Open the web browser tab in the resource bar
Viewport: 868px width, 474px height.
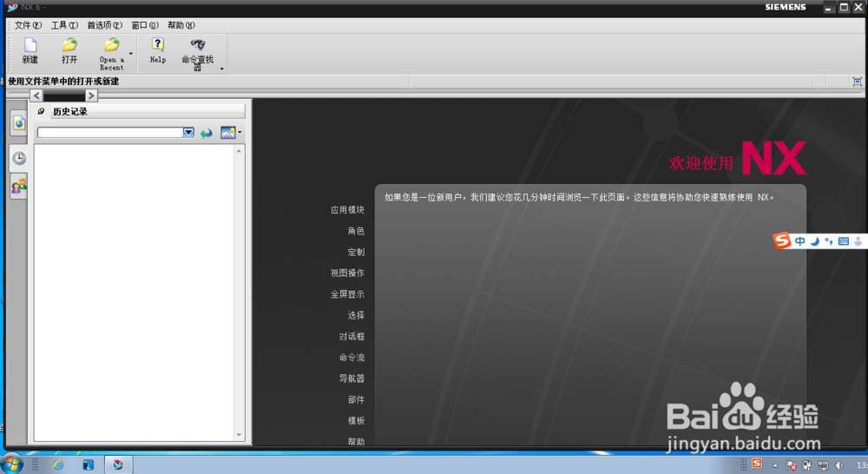(19, 123)
